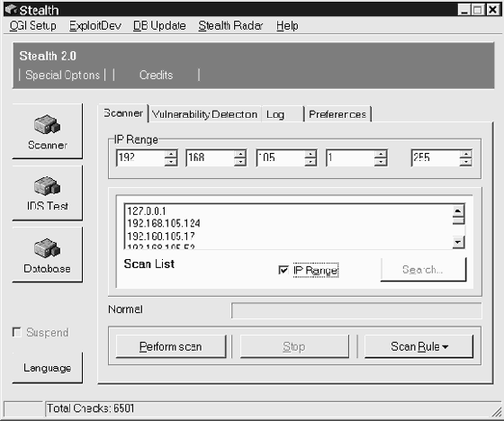Click the Scanner sidebar icon
504x421 pixels.
(x=47, y=131)
